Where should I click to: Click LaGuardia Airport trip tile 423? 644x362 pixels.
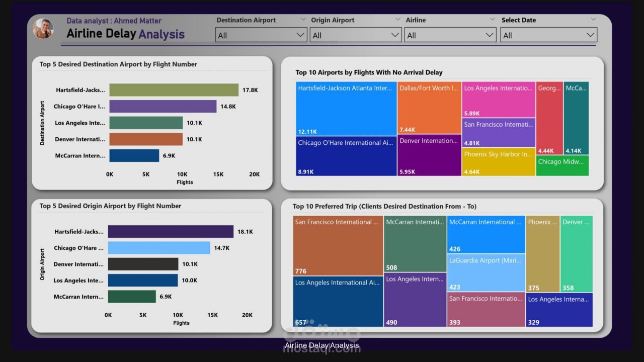click(x=486, y=273)
